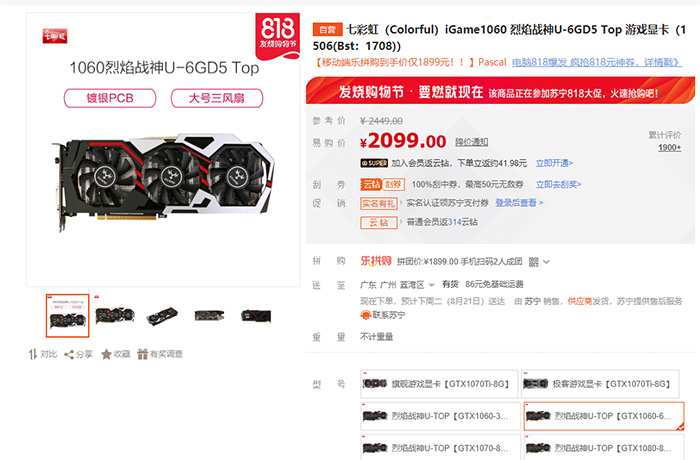Click the QR code icon beside 拼团价
The height and width of the screenshot is (460, 700).
pyautogui.click(x=533, y=262)
